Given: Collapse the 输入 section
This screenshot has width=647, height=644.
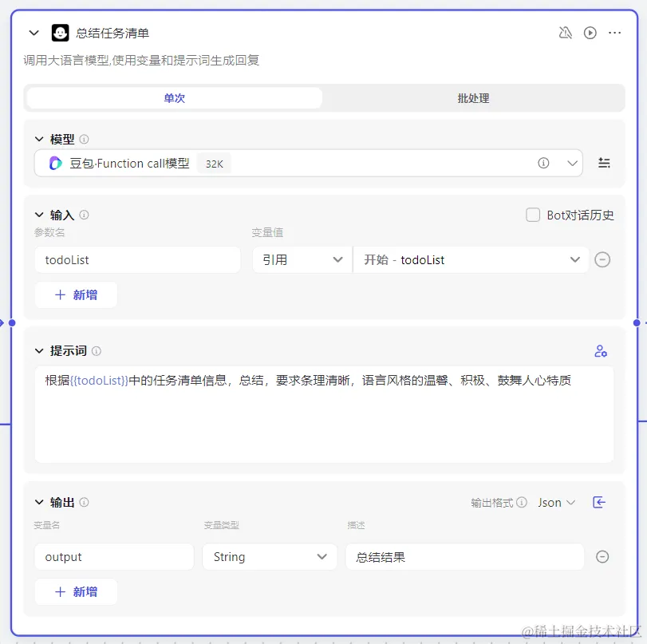Looking at the screenshot, I should click(x=39, y=215).
